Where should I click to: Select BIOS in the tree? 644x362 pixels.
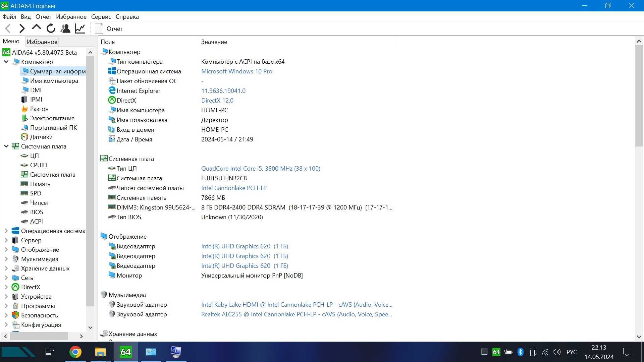coord(37,212)
